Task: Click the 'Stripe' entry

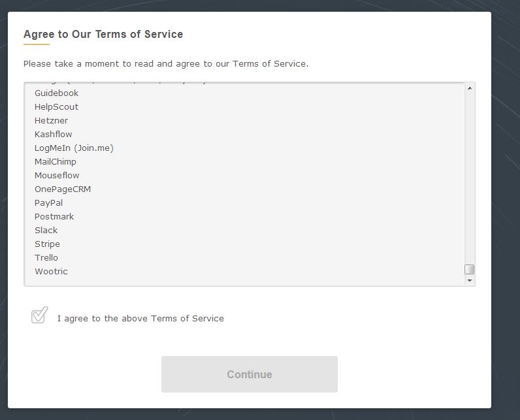Action: [x=47, y=244]
